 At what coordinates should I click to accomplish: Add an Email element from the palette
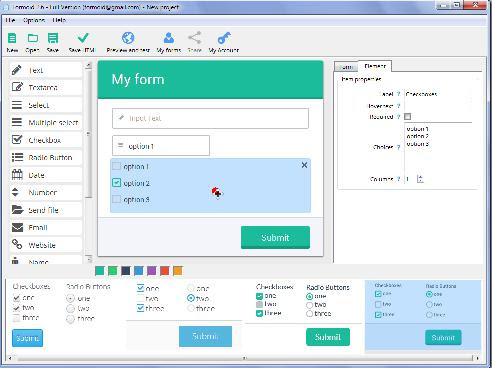pyautogui.click(x=46, y=227)
